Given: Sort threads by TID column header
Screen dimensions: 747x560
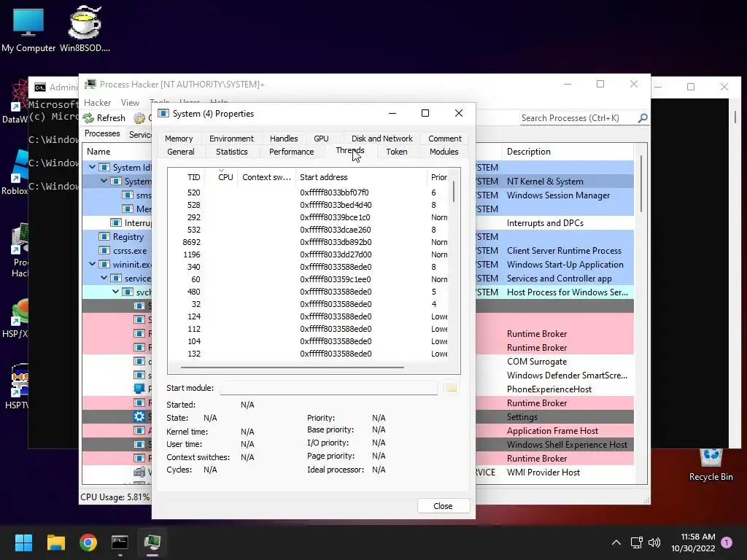Looking at the screenshot, I should pos(187,177).
